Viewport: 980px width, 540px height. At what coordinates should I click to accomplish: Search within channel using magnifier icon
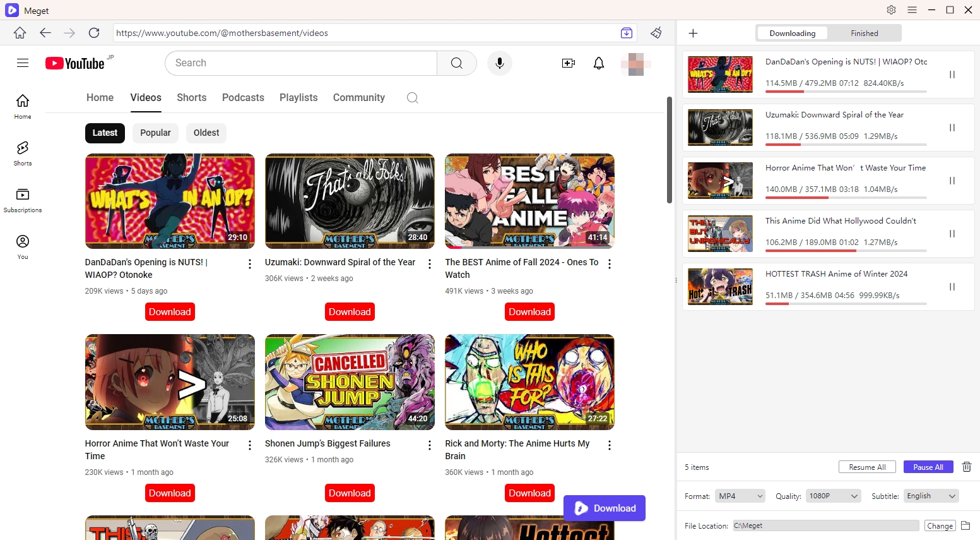point(413,98)
